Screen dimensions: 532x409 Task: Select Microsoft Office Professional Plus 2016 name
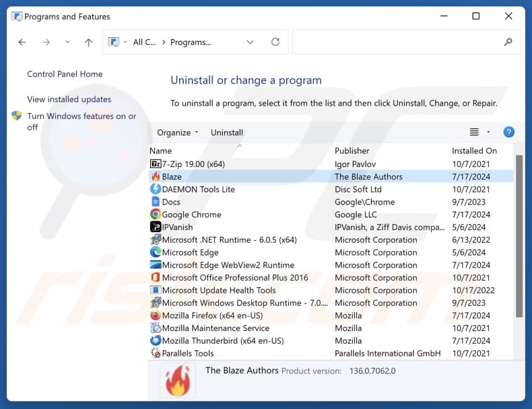point(235,278)
